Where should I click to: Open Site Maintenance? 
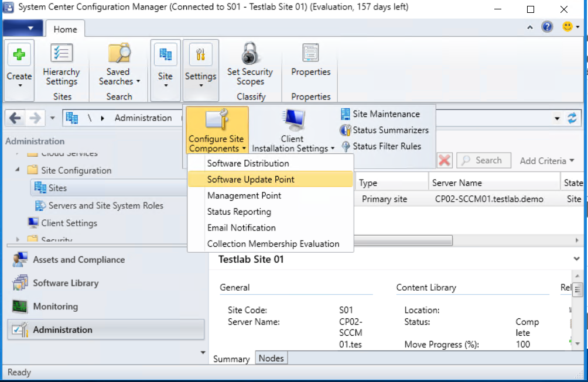click(381, 114)
